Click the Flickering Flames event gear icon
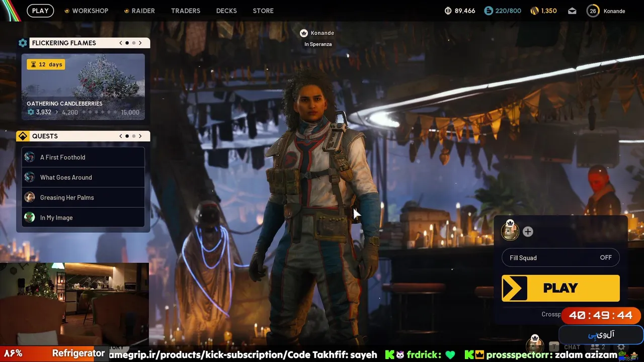This screenshot has width=644, height=362. click(23, 43)
